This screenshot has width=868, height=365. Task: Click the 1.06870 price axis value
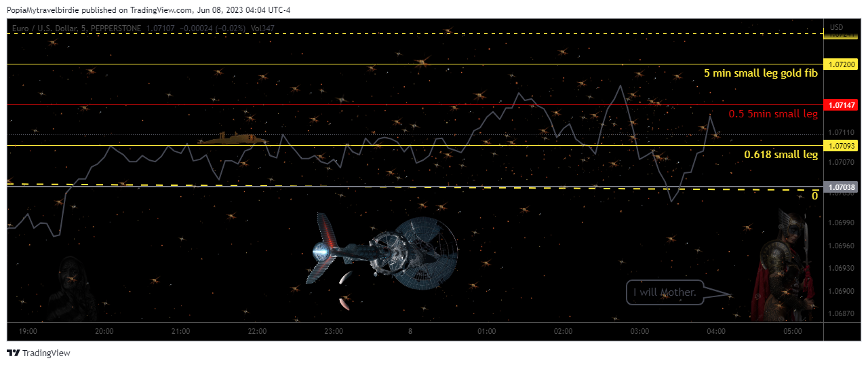pos(841,313)
